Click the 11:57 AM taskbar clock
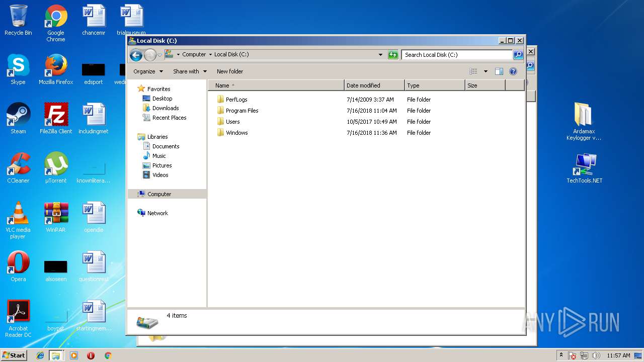 618,355
